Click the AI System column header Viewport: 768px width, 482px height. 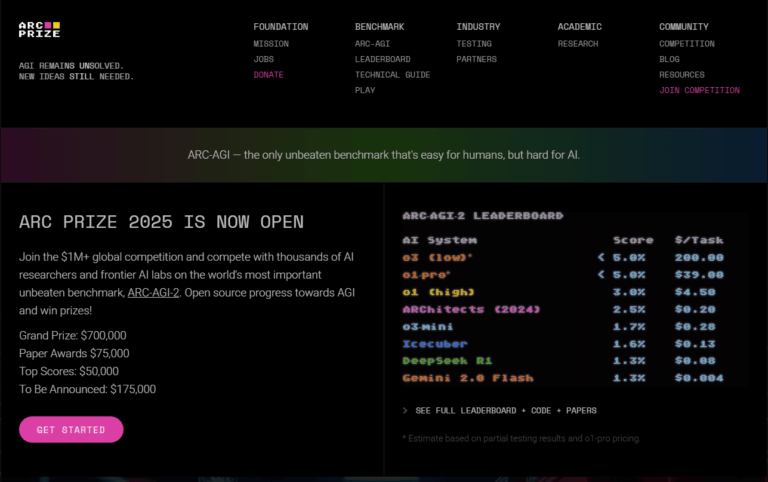pos(439,240)
